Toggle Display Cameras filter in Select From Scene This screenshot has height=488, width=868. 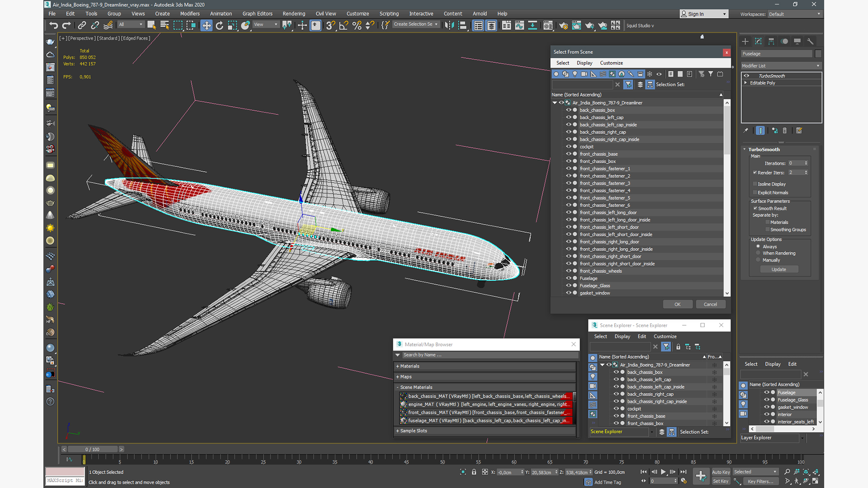(584, 74)
